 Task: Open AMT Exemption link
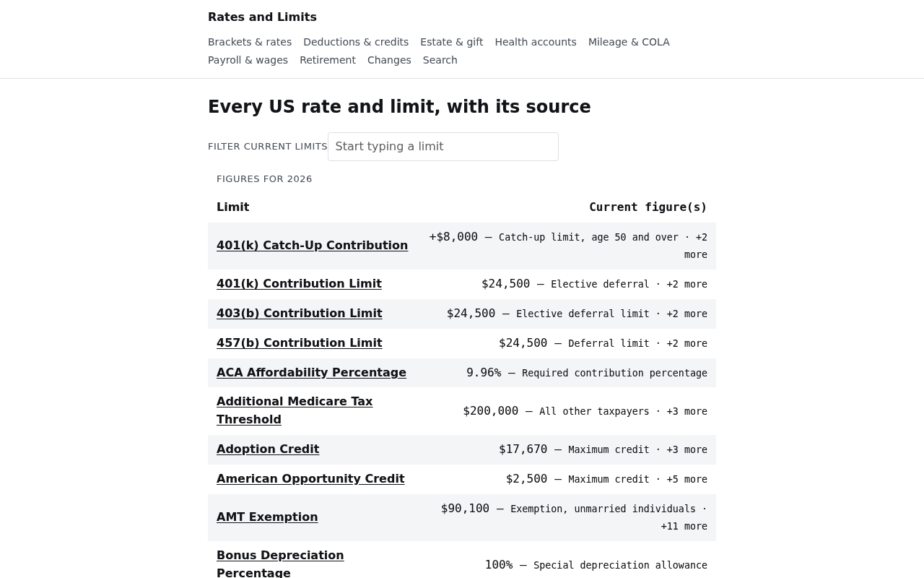point(267,517)
